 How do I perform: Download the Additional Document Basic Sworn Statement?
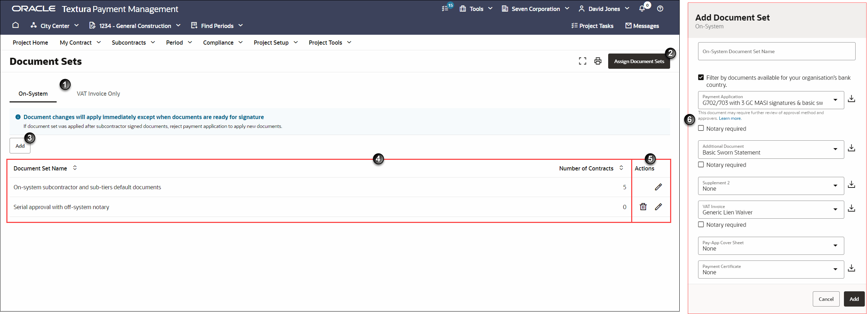(851, 148)
